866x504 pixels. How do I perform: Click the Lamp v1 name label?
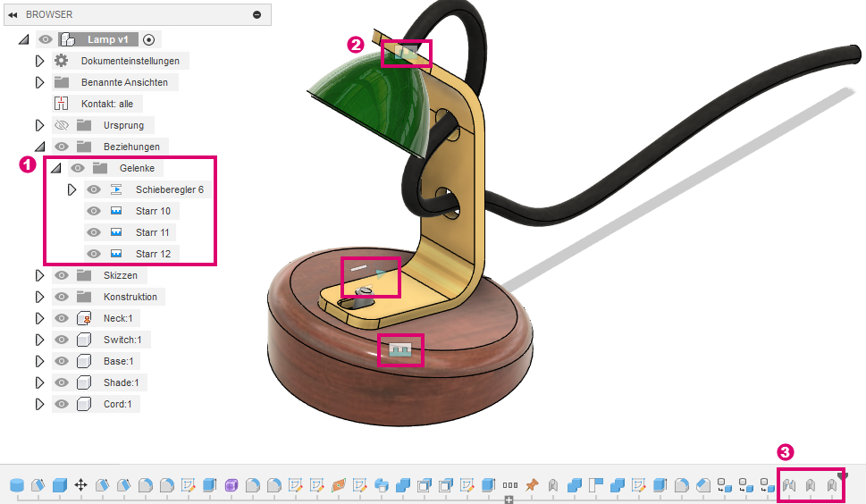tap(108, 39)
